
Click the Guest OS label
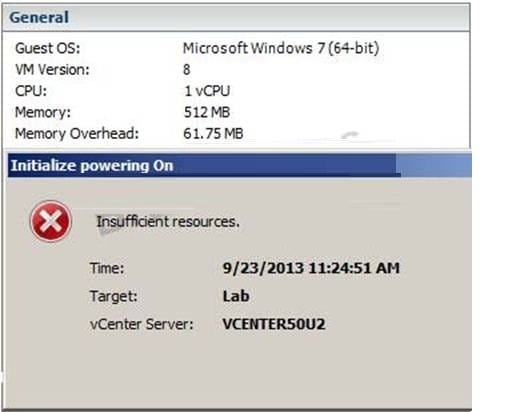pyautogui.click(x=48, y=48)
